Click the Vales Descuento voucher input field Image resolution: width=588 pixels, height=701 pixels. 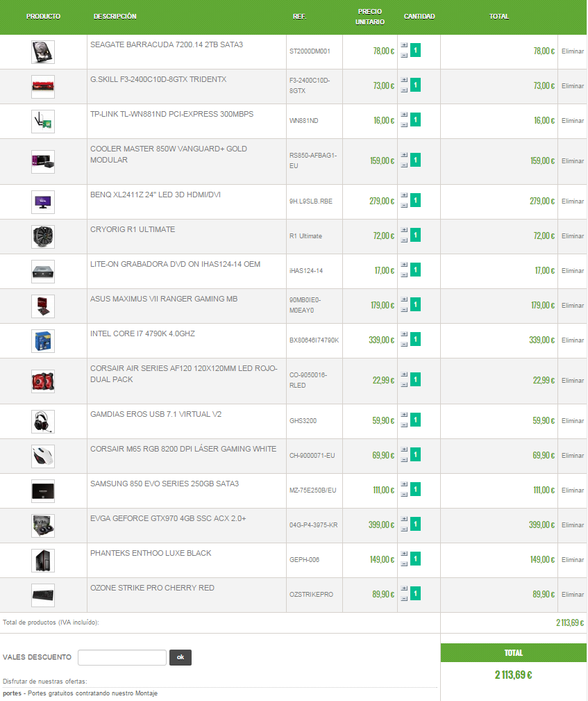coord(122,658)
